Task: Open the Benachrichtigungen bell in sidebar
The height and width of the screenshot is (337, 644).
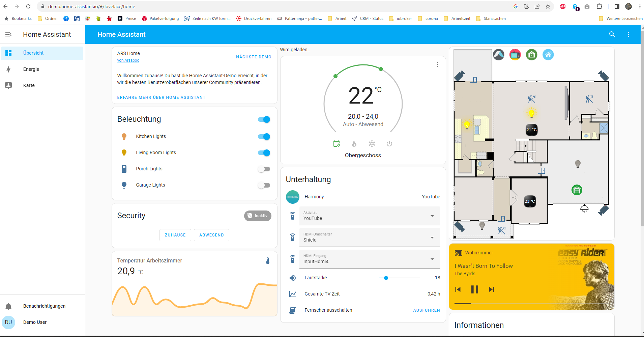Action: point(8,306)
